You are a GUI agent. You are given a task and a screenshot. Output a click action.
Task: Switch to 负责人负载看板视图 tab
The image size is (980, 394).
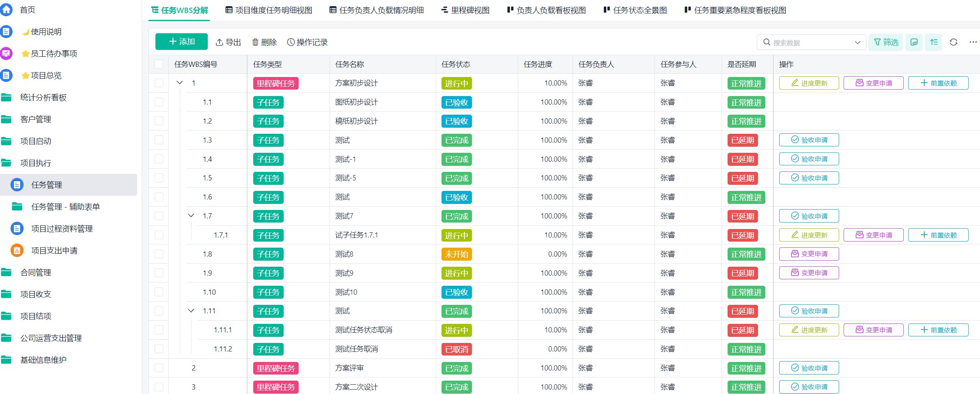click(x=546, y=10)
